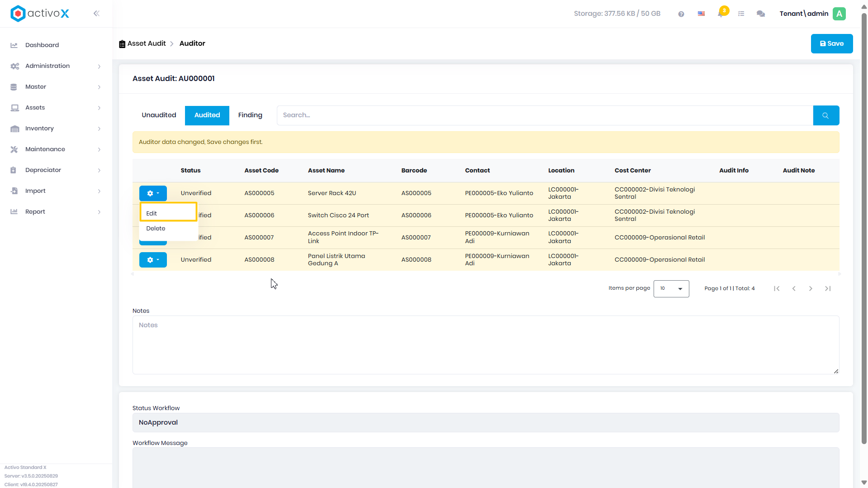Switch to the Finding tab

click(x=250, y=115)
